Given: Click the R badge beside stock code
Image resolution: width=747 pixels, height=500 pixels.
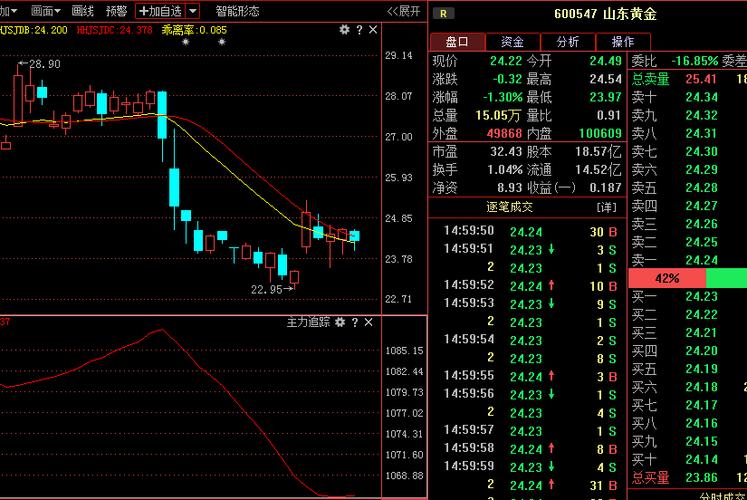Looking at the screenshot, I should pos(443,13).
